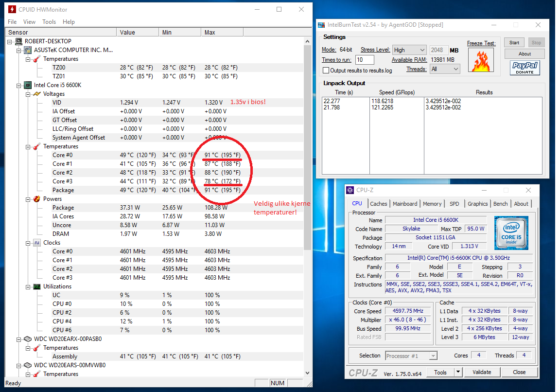
Task: Click the Intel Core i5 inside logo in CPU-Z
Action: 511,233
